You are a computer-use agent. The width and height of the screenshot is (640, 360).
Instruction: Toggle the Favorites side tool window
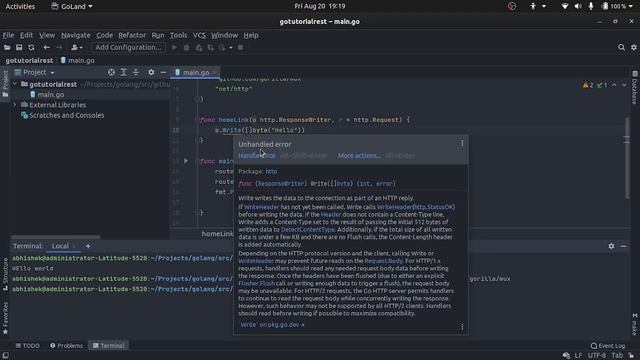5,318
